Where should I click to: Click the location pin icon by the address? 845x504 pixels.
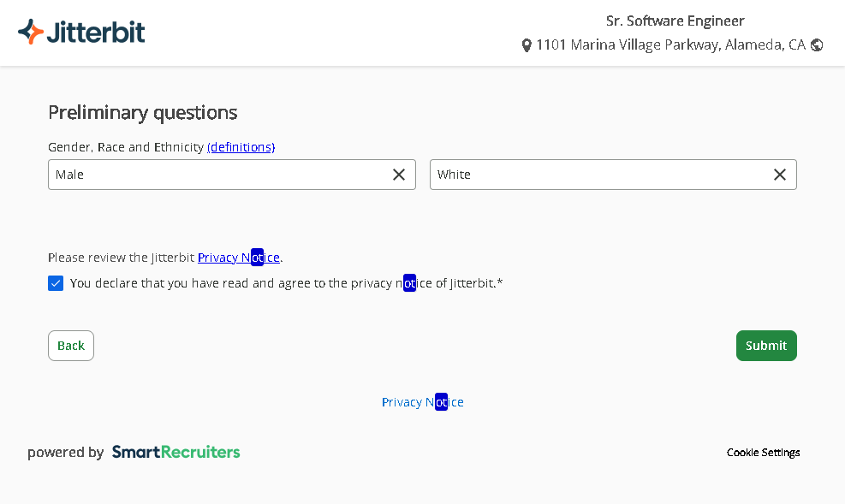[x=527, y=45]
